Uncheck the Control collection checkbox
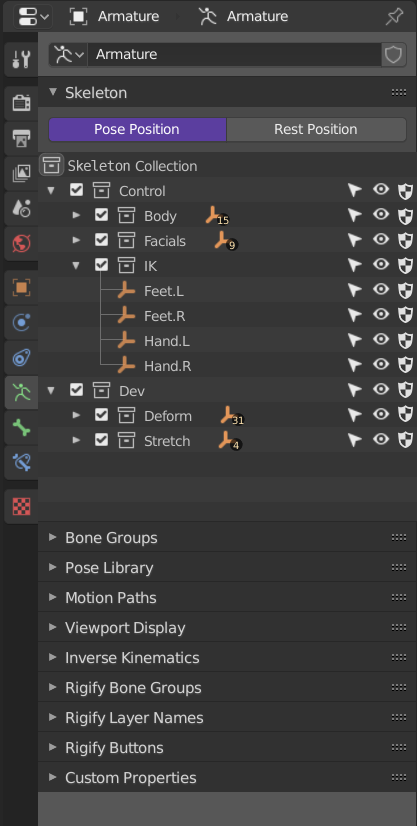The width and height of the screenshot is (417, 826). (76, 190)
